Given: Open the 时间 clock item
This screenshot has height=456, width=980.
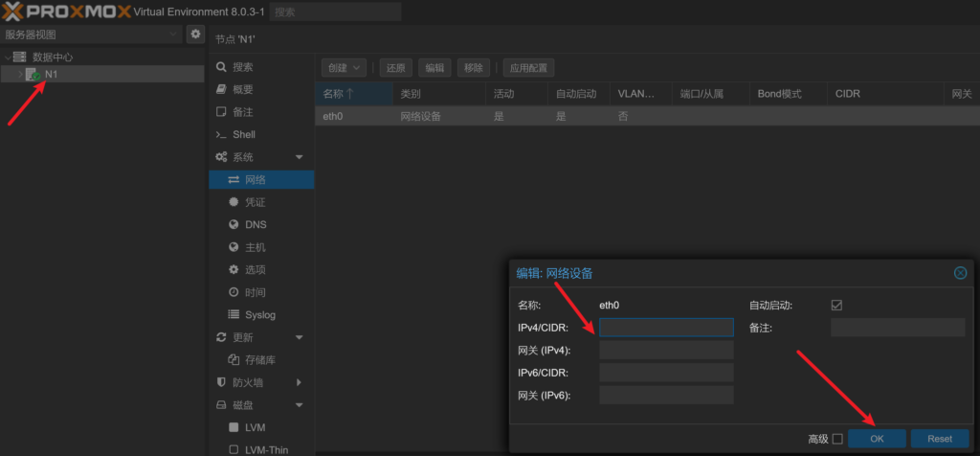Looking at the screenshot, I should pyautogui.click(x=254, y=292).
